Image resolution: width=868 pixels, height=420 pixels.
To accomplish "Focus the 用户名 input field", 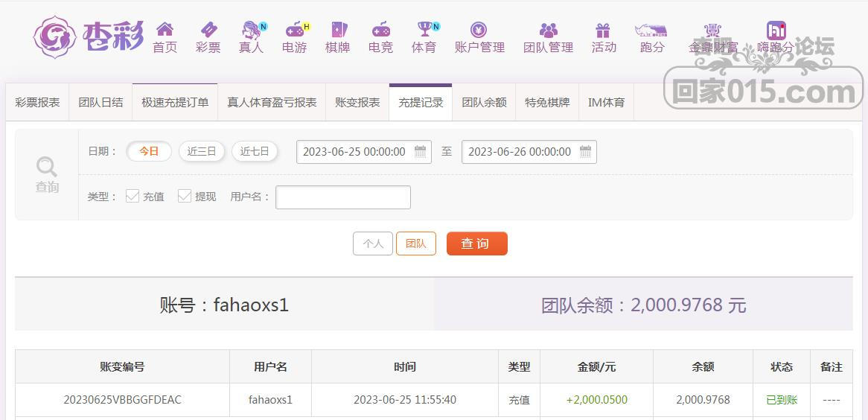I will coord(343,197).
